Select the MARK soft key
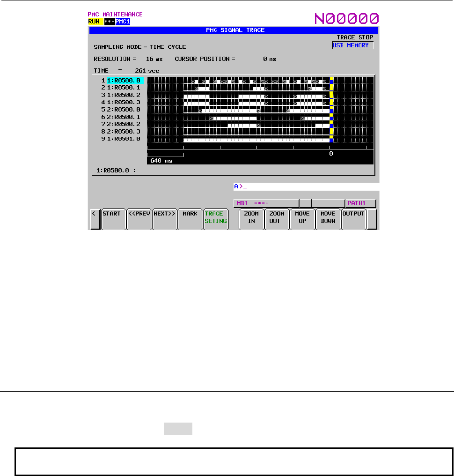This screenshot has height=476, width=454. (190, 219)
